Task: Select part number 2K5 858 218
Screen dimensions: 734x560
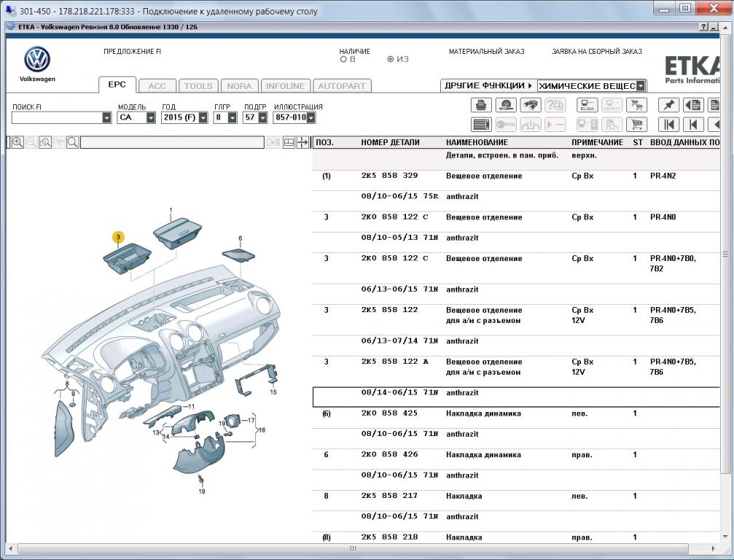Action: pyautogui.click(x=389, y=537)
